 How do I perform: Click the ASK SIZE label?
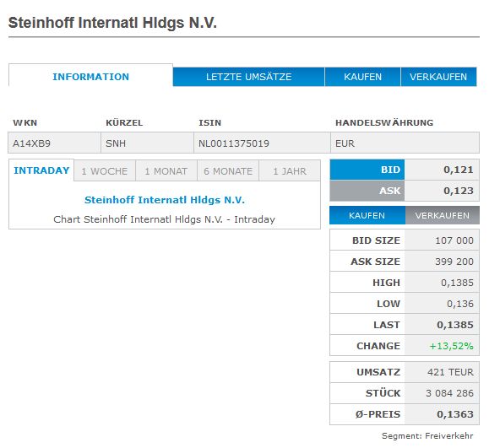click(x=375, y=262)
